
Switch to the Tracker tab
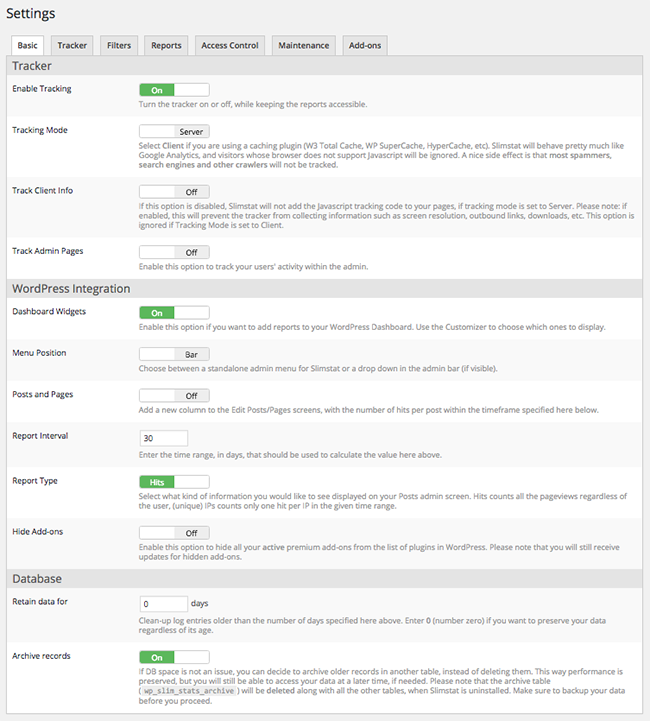click(72, 45)
